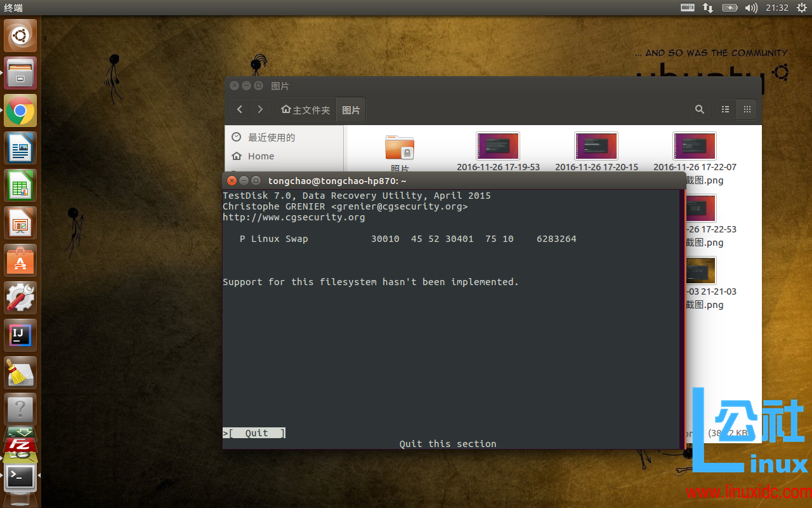Screen dimensions: 812x508
Task: Open the broom cleaner app in dock
Action: (20, 373)
